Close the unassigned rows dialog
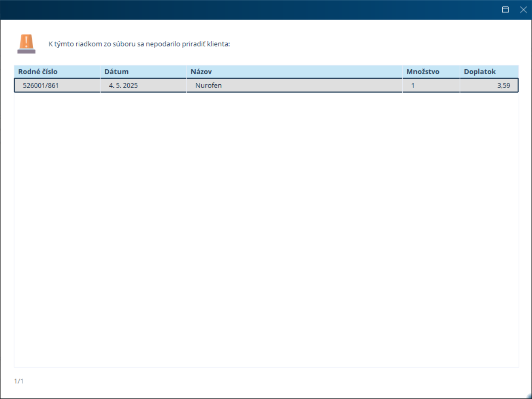Viewport: 532px width, 399px height. click(x=523, y=10)
